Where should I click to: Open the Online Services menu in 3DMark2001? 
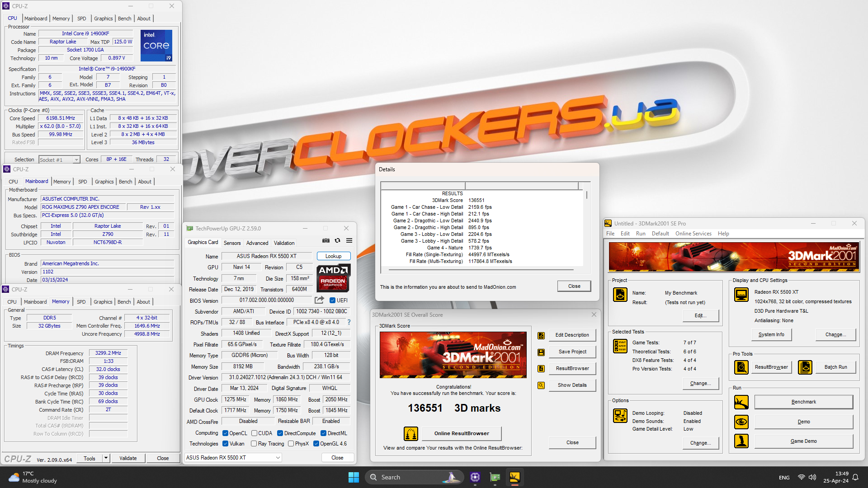(693, 234)
